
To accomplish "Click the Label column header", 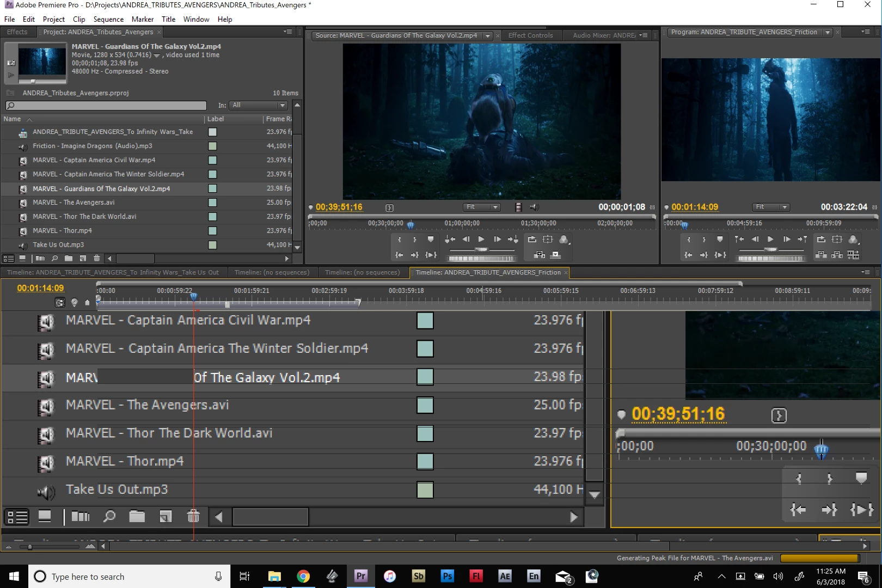I will coord(216,119).
